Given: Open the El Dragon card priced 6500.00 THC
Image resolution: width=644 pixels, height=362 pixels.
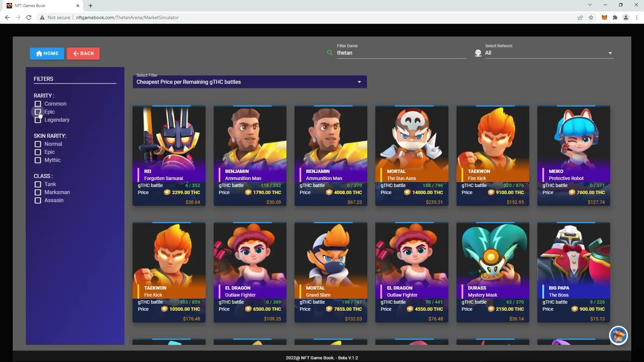Looking at the screenshot, I should point(250,272).
